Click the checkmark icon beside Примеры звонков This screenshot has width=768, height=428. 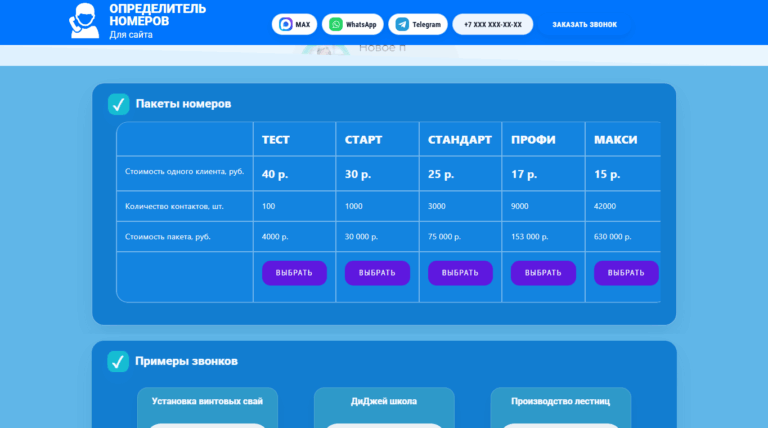click(118, 361)
